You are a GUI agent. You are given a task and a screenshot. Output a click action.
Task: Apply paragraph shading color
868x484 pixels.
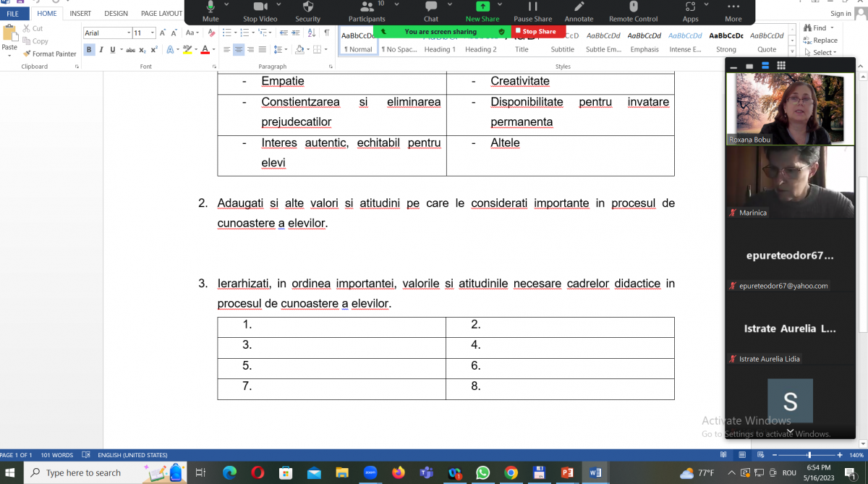click(298, 50)
